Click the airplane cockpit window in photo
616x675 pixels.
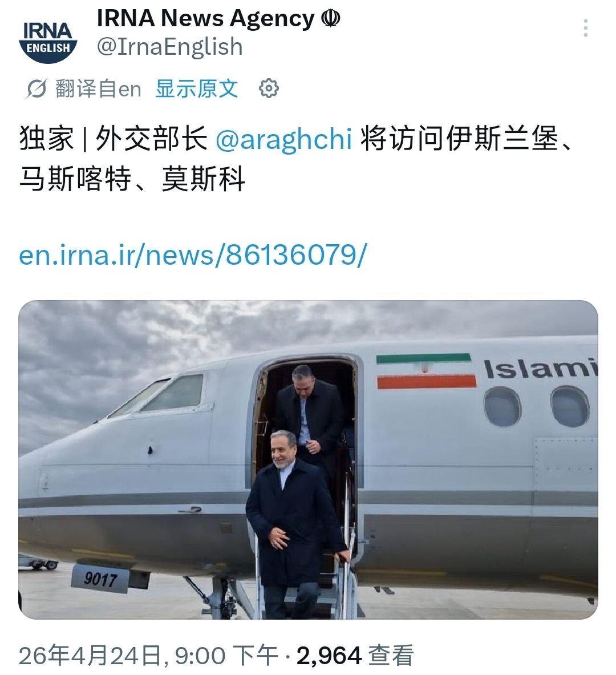172,394
